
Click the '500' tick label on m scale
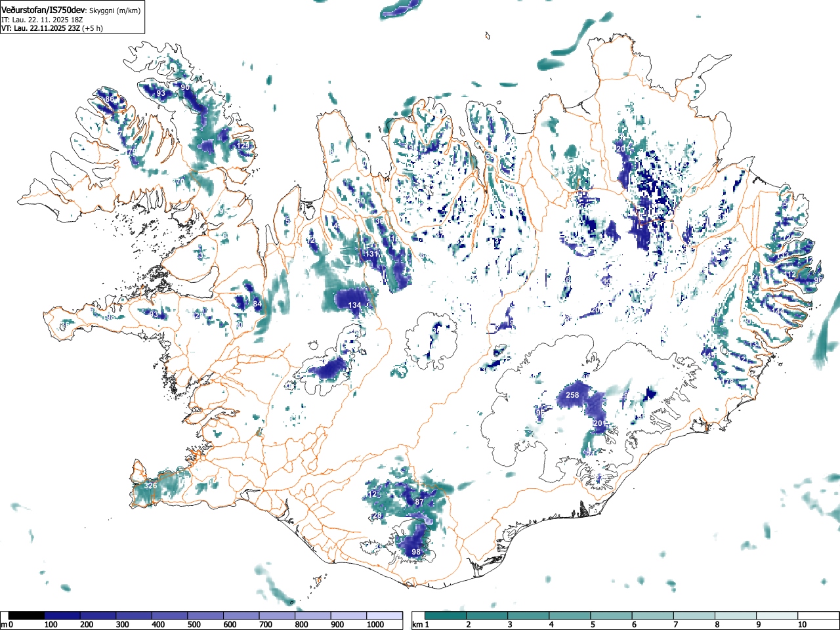pyautogui.click(x=194, y=625)
